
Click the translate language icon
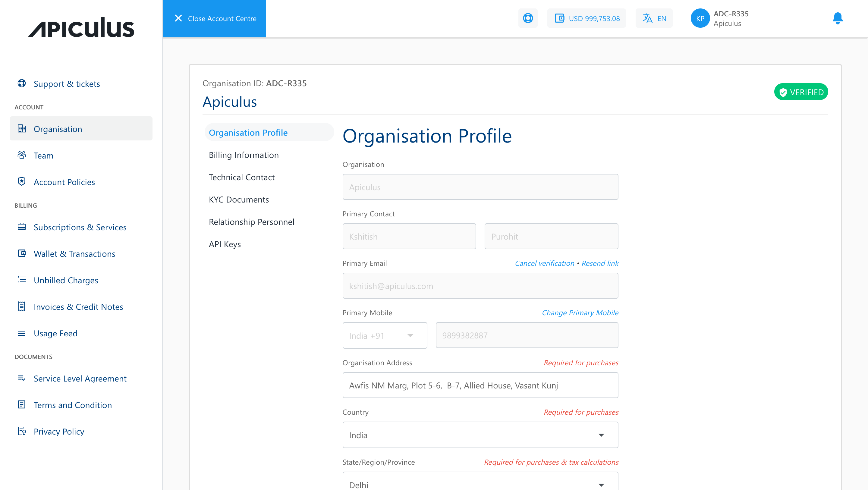point(647,18)
